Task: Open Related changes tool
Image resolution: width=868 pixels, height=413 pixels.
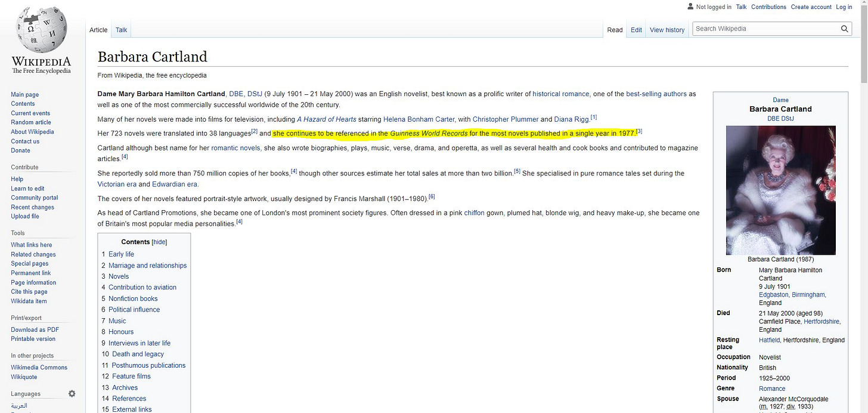Action: 33,254
